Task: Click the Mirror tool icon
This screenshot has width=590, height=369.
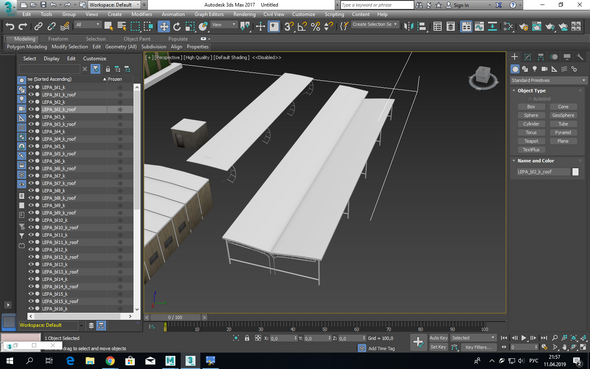Action: 408,26
